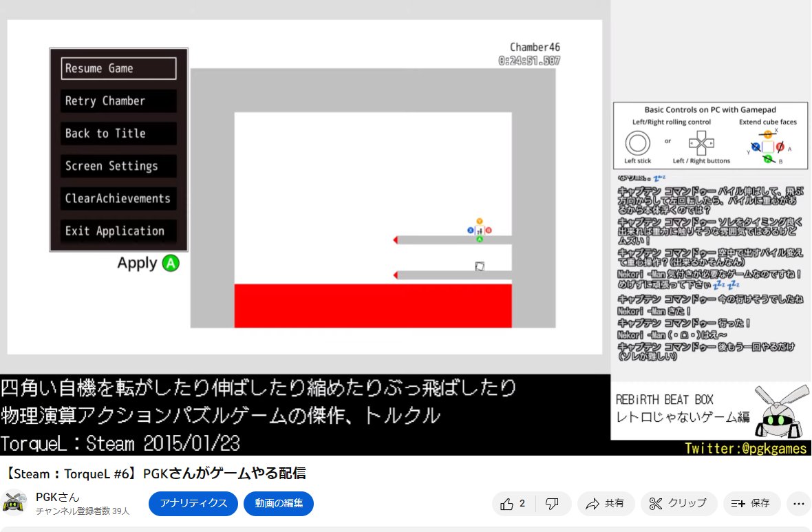Save the video with 保存 button
Image resolution: width=812 pixels, height=532 pixels.
click(x=751, y=504)
